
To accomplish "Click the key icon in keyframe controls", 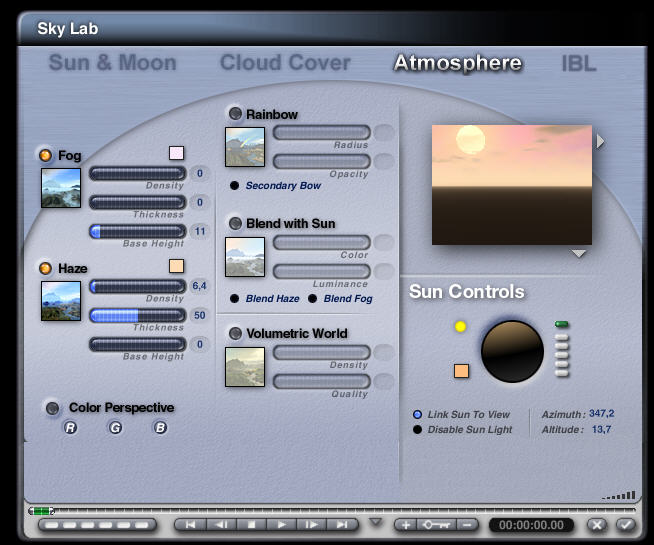I will [x=436, y=525].
